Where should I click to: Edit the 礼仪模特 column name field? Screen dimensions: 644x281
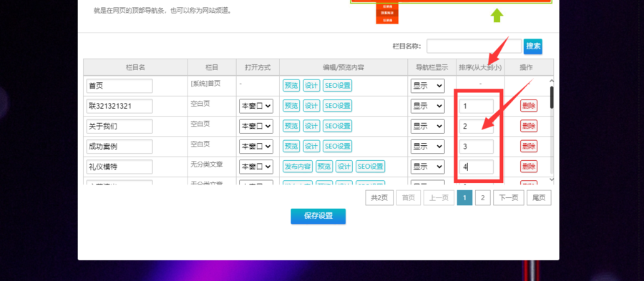[119, 167]
